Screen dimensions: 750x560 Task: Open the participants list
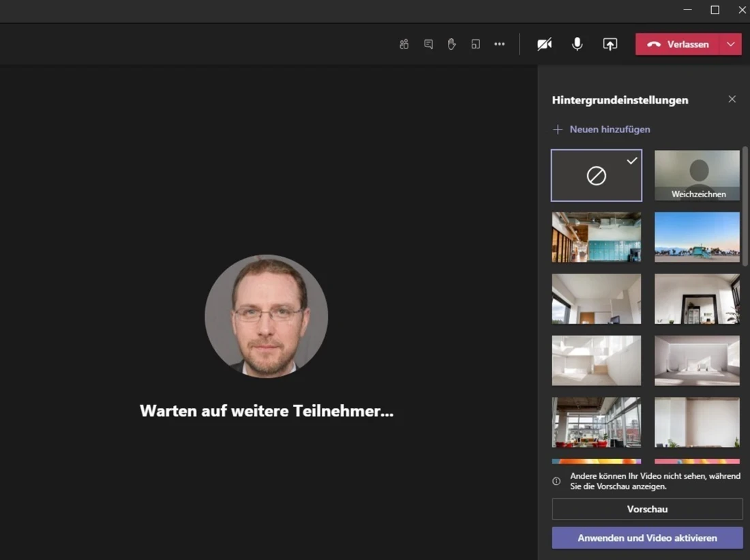404,44
